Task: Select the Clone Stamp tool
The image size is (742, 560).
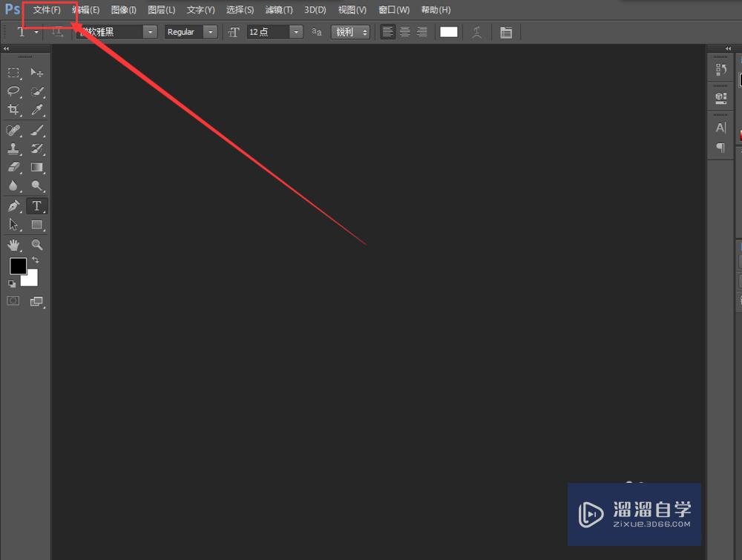Action: point(13,148)
